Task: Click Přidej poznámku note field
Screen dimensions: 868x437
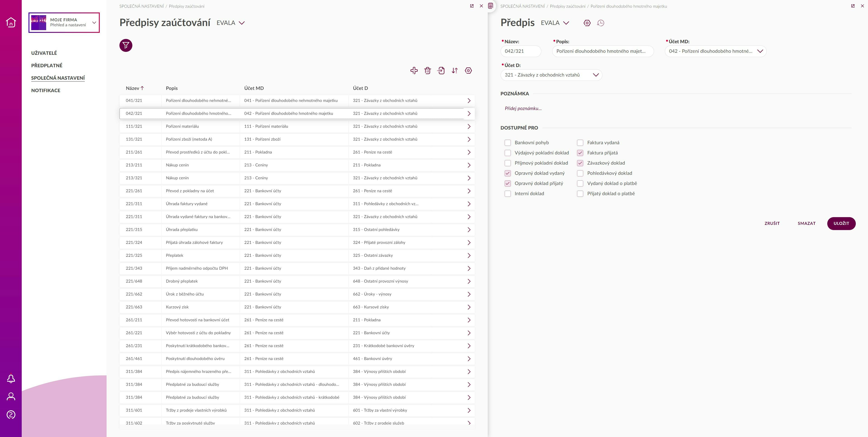Action: [x=523, y=109]
